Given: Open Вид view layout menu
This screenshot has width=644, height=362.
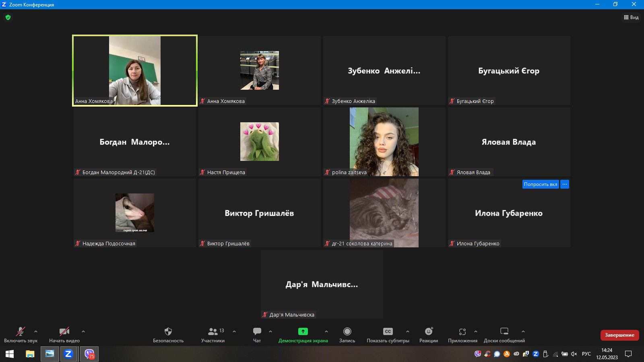Looking at the screenshot, I should [x=631, y=17].
